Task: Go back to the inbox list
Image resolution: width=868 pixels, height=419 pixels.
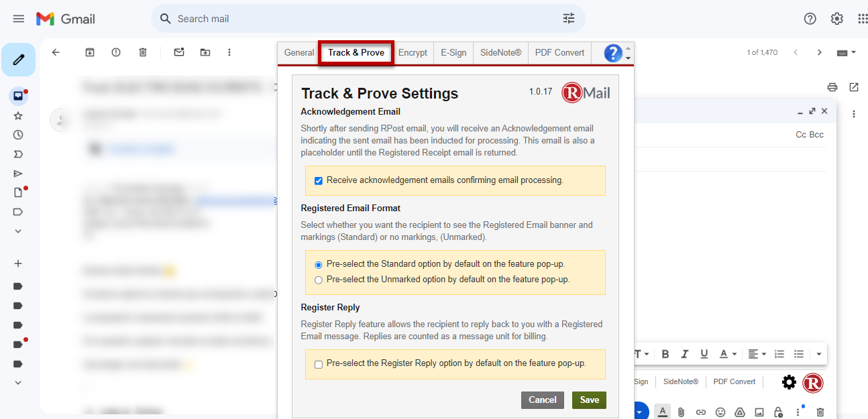Action: (x=56, y=52)
